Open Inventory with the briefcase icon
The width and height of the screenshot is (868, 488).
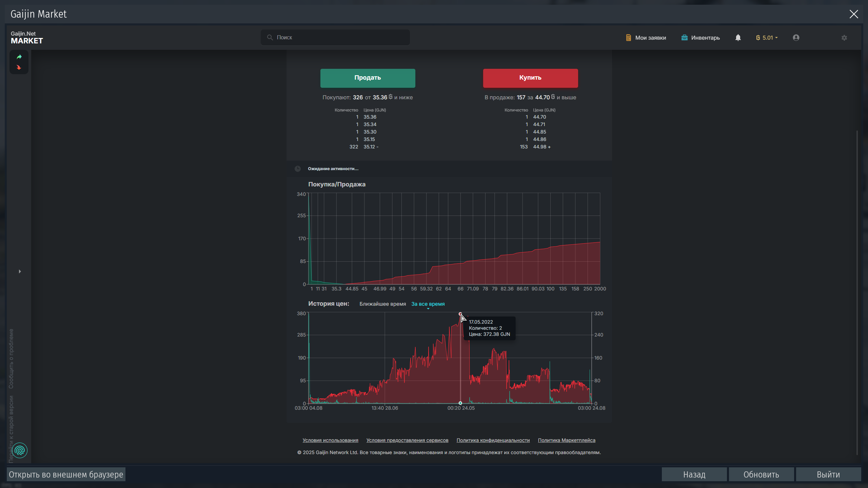tap(700, 38)
